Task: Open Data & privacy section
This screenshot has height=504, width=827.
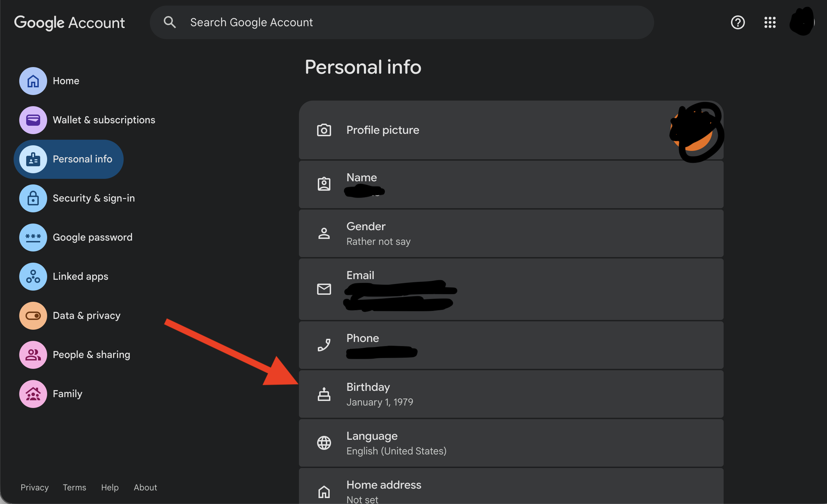Action: click(x=87, y=316)
